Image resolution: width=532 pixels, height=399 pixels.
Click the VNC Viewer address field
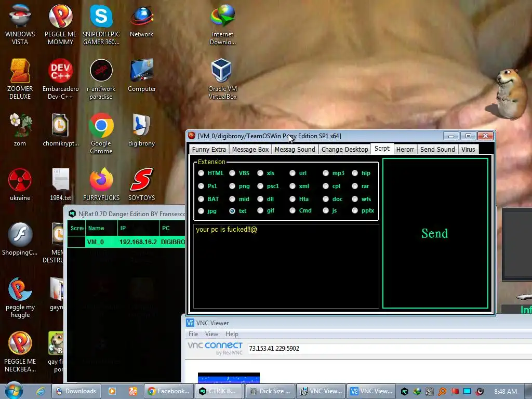[x=390, y=349]
